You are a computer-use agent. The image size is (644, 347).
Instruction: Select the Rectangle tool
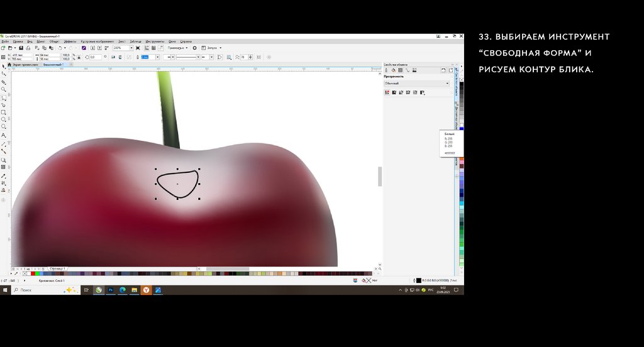[4, 112]
